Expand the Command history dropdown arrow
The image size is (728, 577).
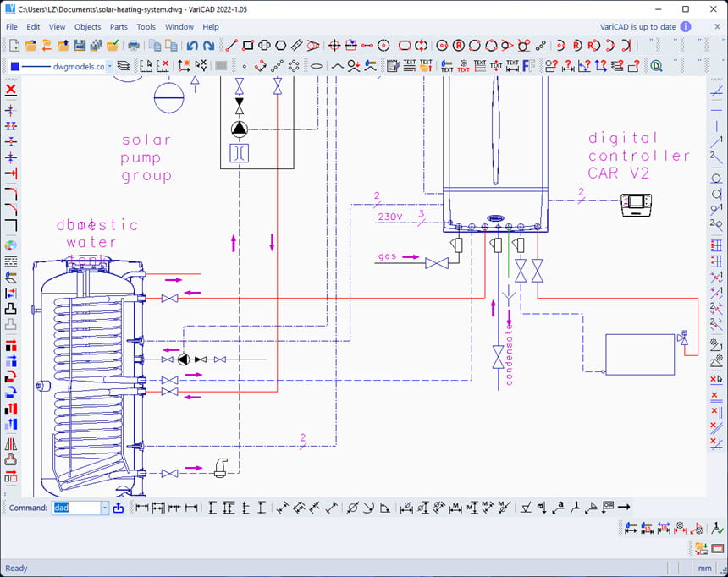[x=105, y=508]
